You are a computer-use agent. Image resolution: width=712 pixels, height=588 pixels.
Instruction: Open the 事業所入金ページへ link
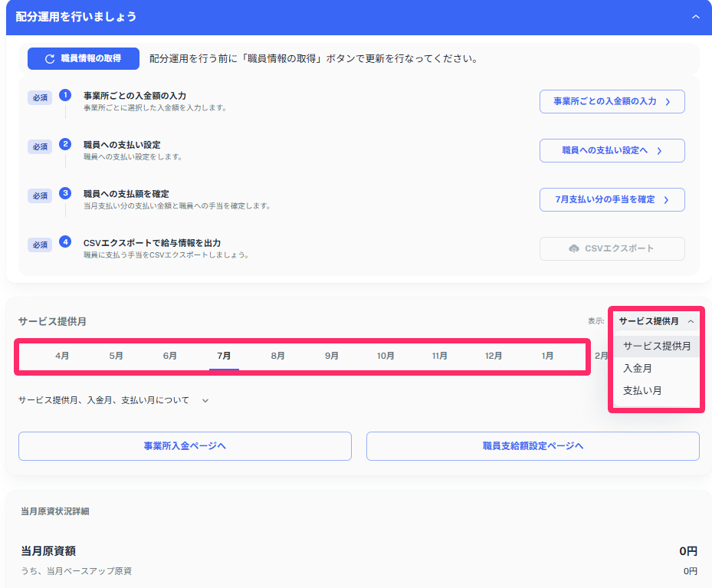point(184,445)
